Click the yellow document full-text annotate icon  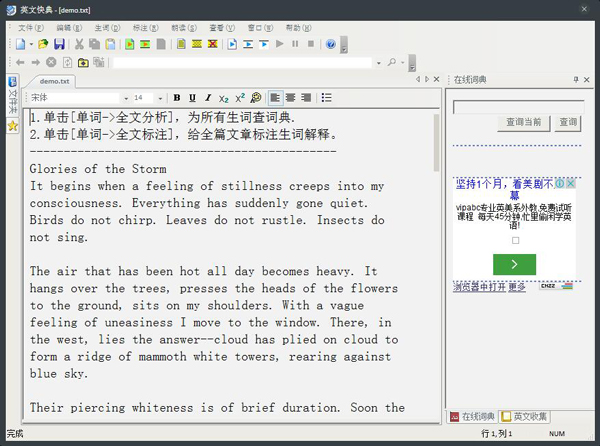coord(181,44)
